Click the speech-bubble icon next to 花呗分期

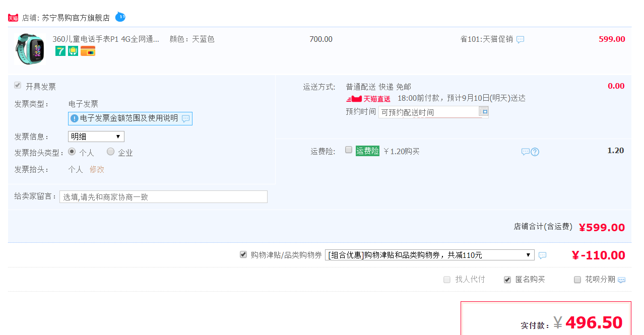tap(622, 280)
